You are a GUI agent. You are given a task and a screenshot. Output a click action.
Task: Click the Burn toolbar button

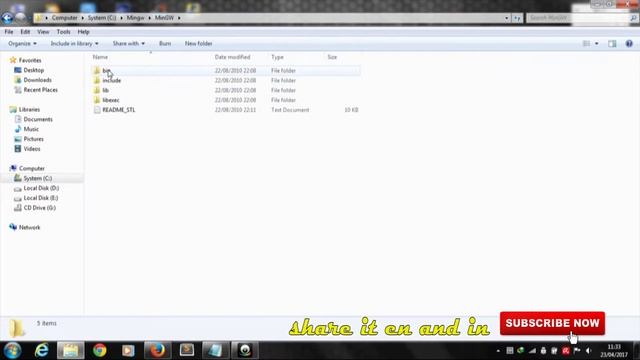[165, 43]
